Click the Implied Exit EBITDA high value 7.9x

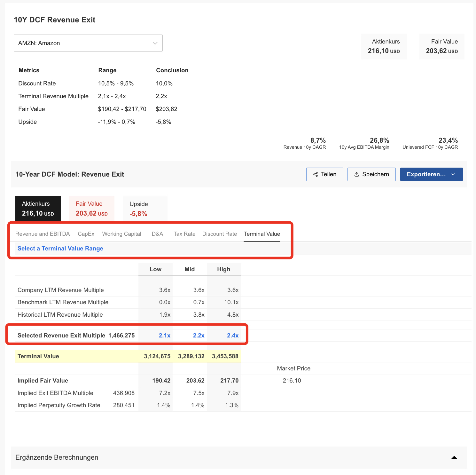233,393
